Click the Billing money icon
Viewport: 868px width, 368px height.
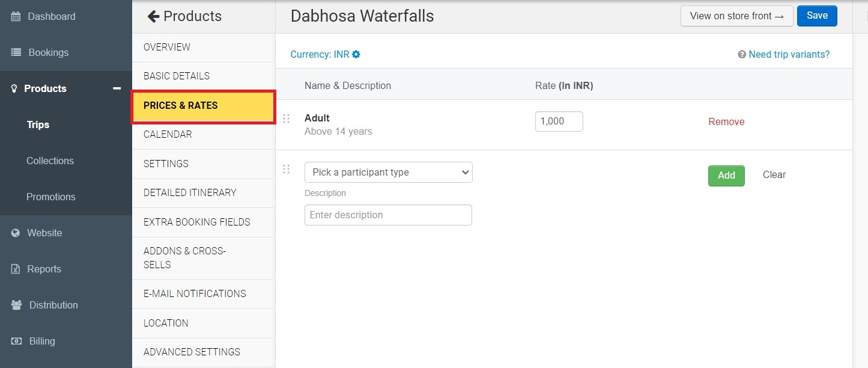[x=16, y=341]
